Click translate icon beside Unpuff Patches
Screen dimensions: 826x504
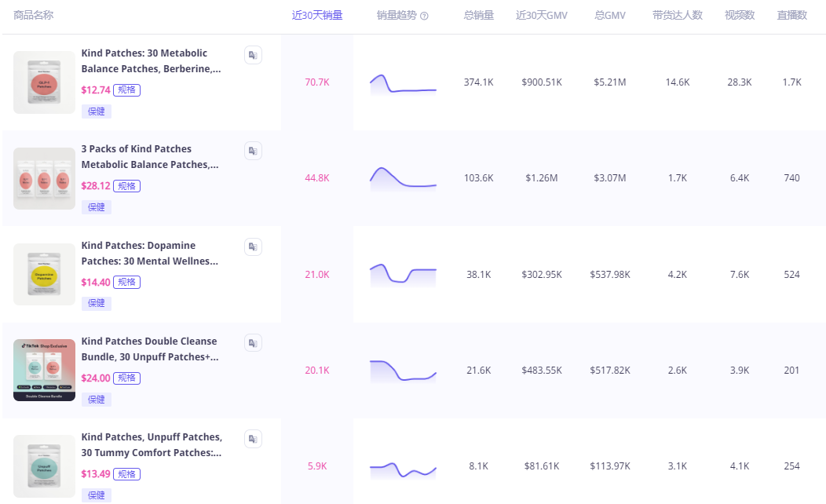click(x=253, y=439)
